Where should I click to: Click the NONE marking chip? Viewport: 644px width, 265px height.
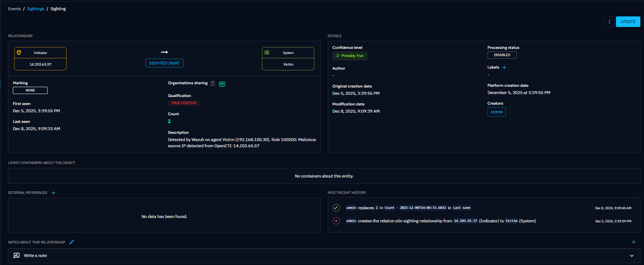pos(30,90)
